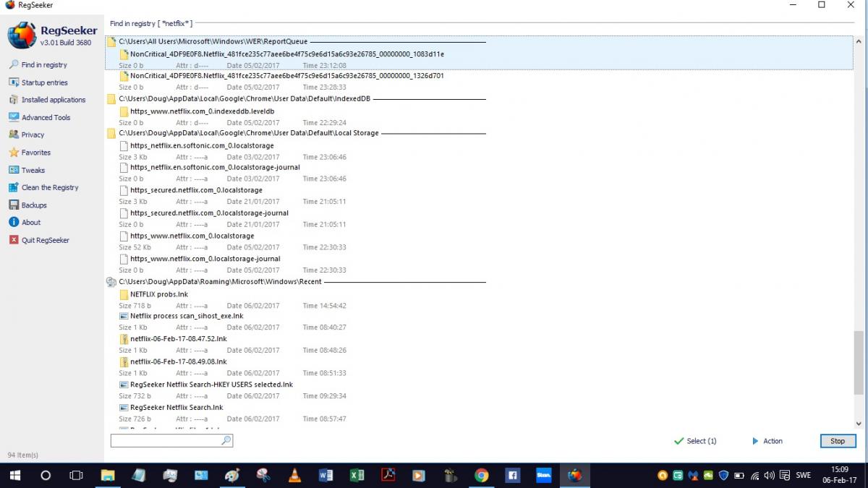Screen dimensions: 868x488
Task: Click the folder icon of NETFLIX probs.lnk
Action: click(x=124, y=294)
